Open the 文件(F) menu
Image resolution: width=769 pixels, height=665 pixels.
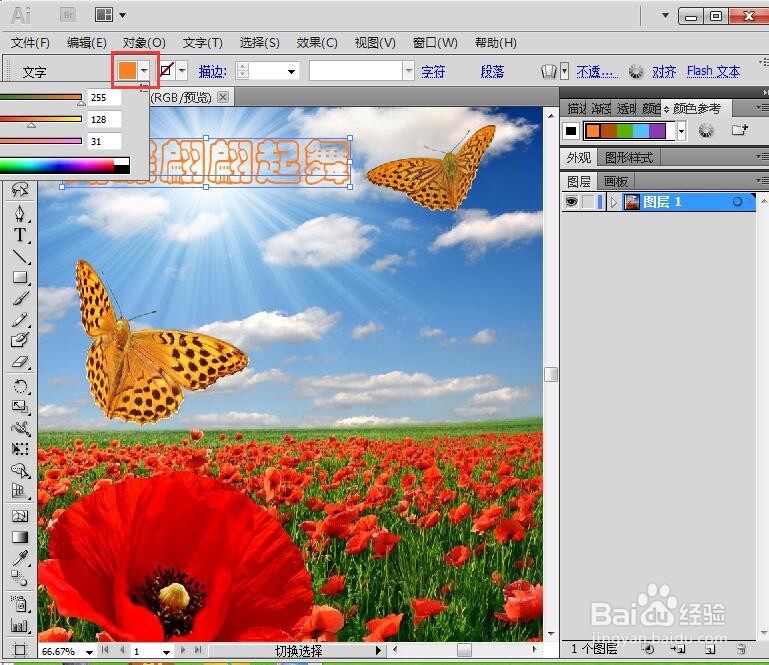pos(30,43)
